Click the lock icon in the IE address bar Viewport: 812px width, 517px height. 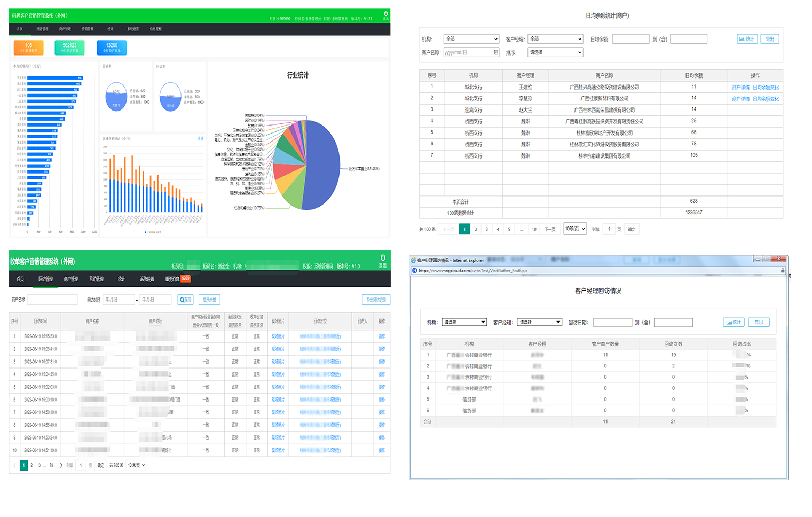783,271
